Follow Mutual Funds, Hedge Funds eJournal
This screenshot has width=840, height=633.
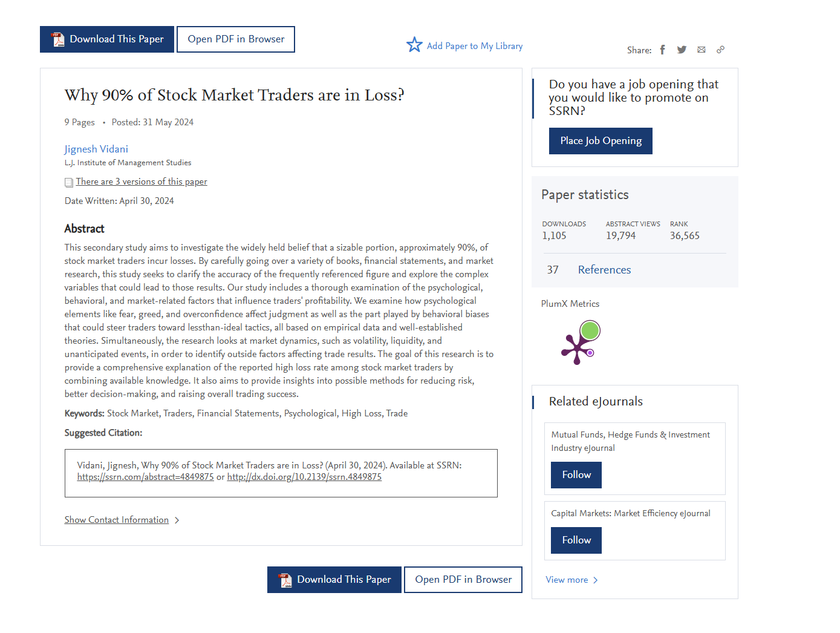coord(576,475)
